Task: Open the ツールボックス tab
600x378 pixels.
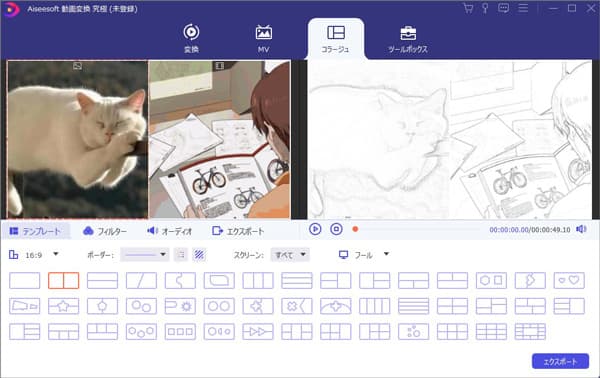Action: click(x=408, y=38)
